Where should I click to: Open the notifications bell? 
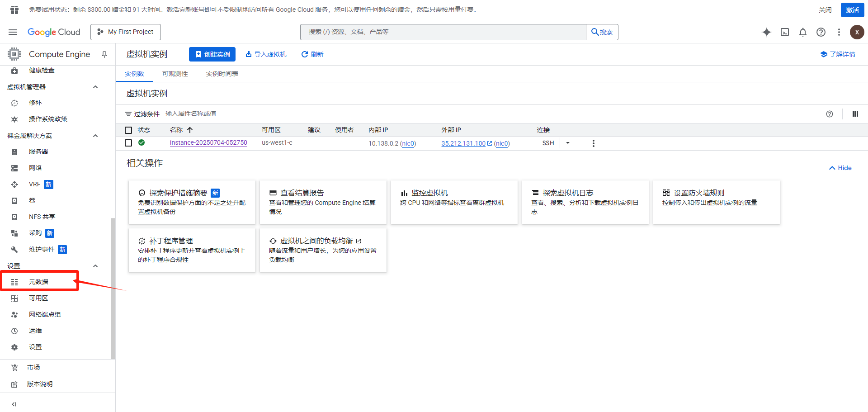pyautogui.click(x=803, y=32)
